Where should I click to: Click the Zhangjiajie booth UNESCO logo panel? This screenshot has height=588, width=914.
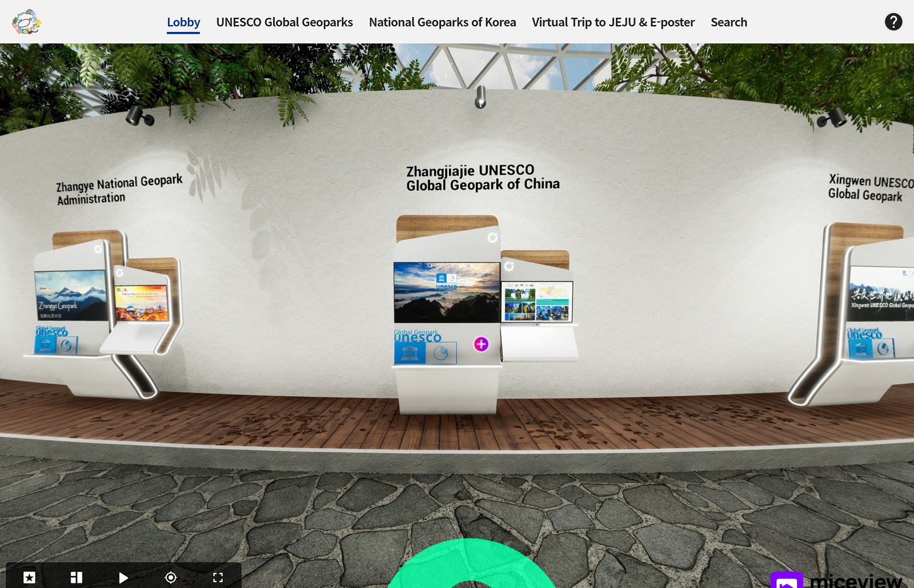[425, 347]
